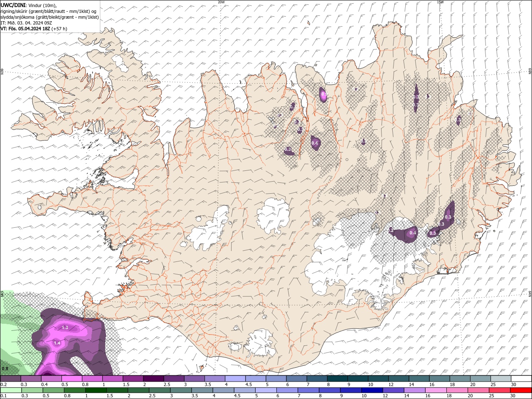
Task: Click the 15W longitude label
Action: 440,2
